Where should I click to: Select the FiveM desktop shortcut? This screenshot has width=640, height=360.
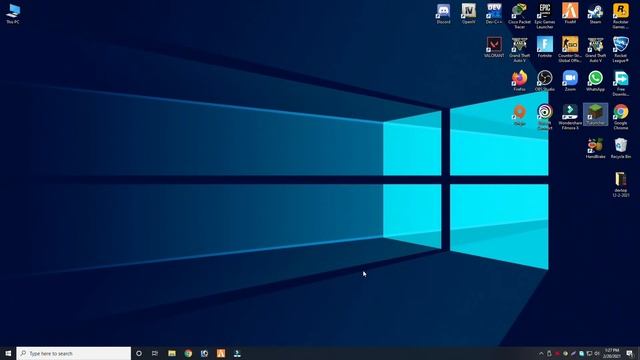coord(570,13)
